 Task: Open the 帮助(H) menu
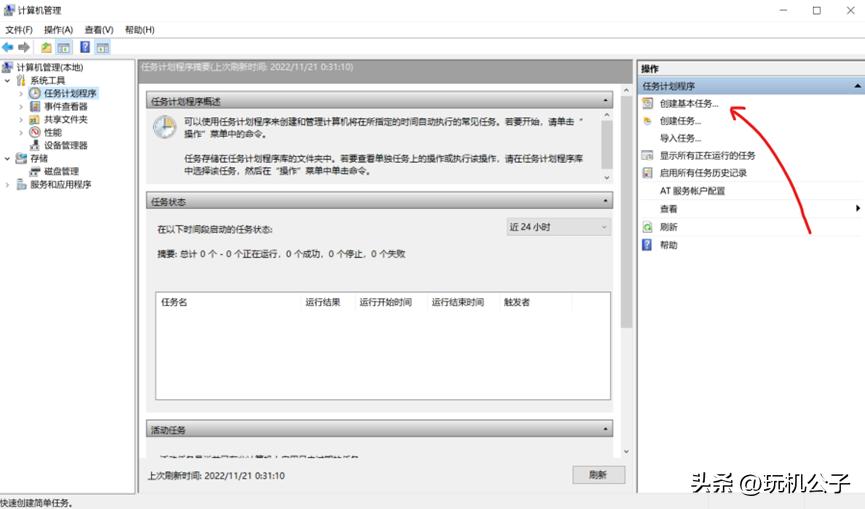point(140,30)
